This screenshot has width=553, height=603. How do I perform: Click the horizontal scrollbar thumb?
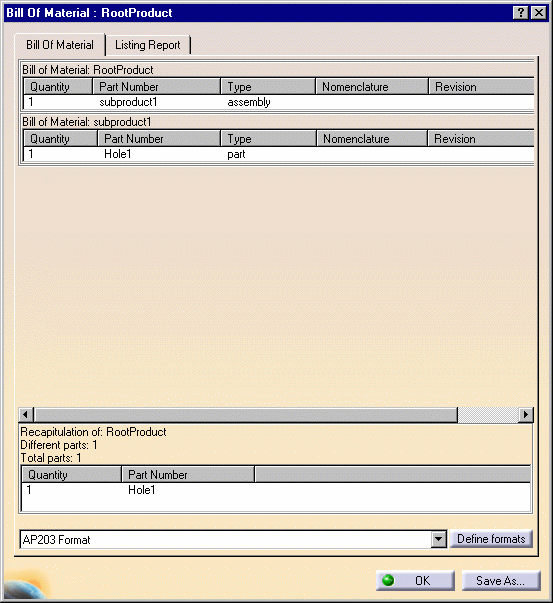(246, 415)
